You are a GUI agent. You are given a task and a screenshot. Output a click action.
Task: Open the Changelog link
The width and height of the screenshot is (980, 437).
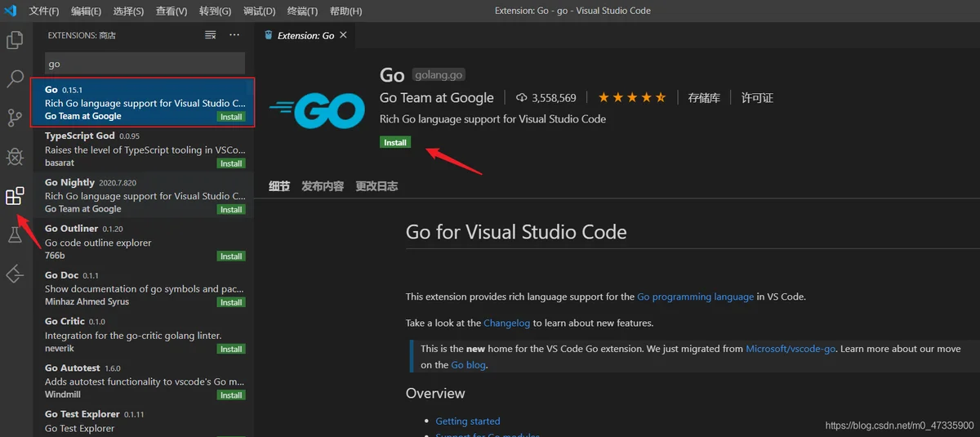[x=506, y=323]
